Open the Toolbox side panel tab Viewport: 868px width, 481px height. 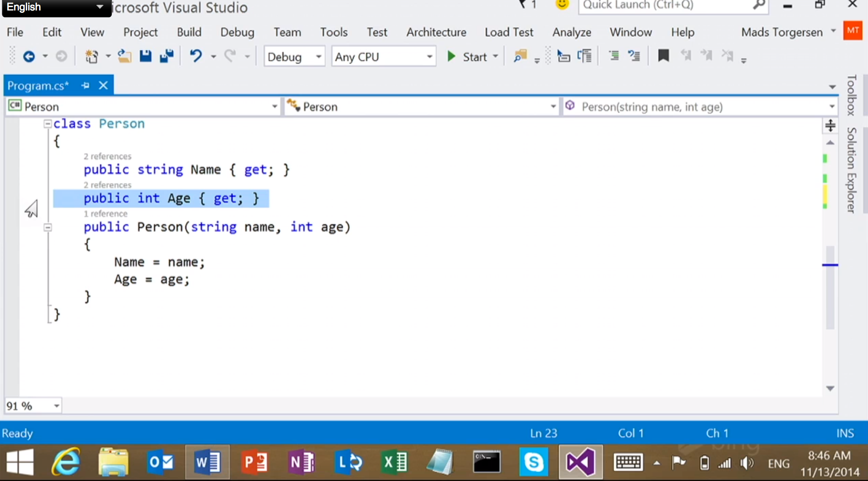point(851,95)
